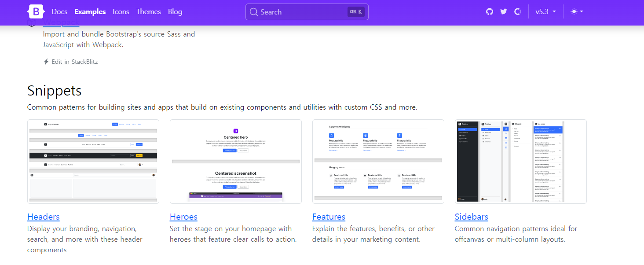Open the Bootstrap GitHub icon link
The width and height of the screenshot is (644, 265).
click(490, 11)
